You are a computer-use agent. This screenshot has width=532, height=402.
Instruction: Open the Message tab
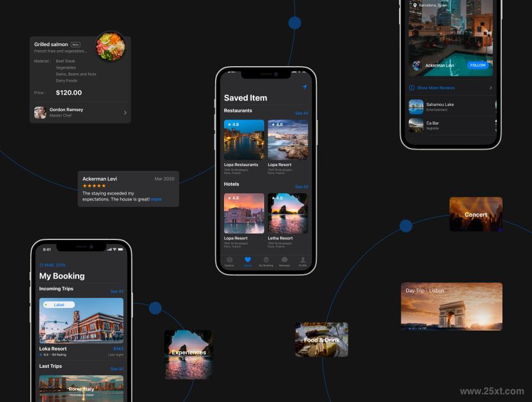[x=284, y=261]
